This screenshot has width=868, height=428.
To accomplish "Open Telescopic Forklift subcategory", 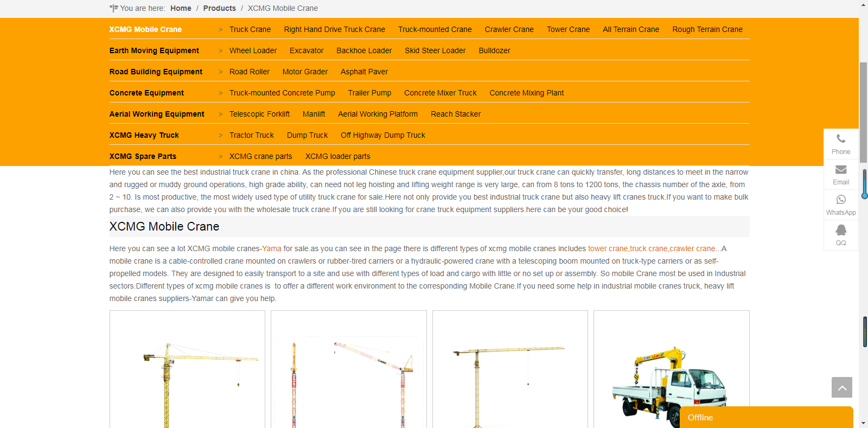I will click(x=259, y=114).
